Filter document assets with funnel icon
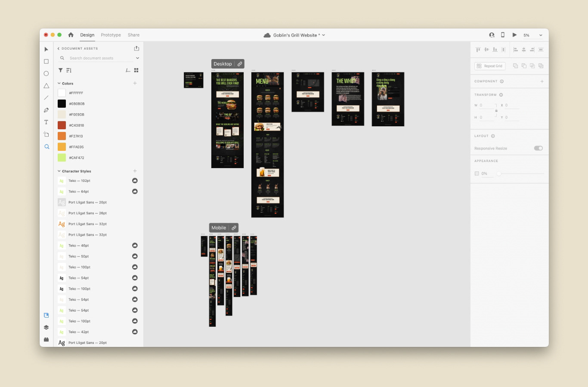 coord(61,70)
